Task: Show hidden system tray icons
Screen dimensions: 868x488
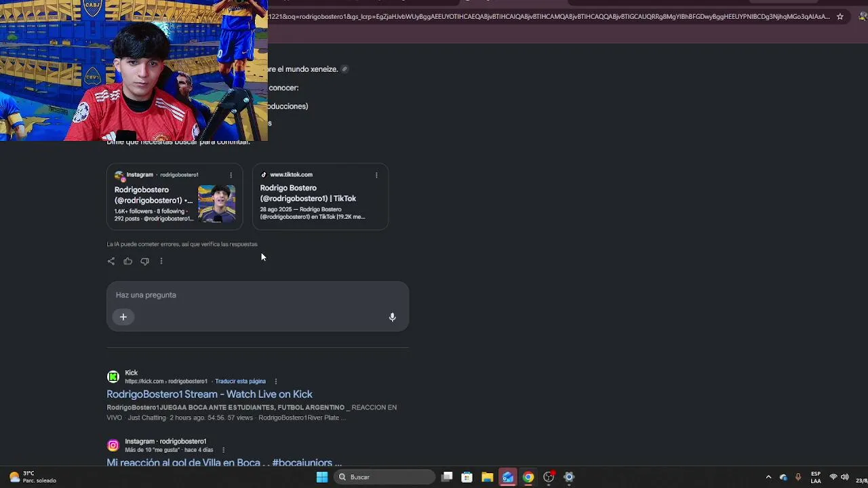Action: pos(768,477)
